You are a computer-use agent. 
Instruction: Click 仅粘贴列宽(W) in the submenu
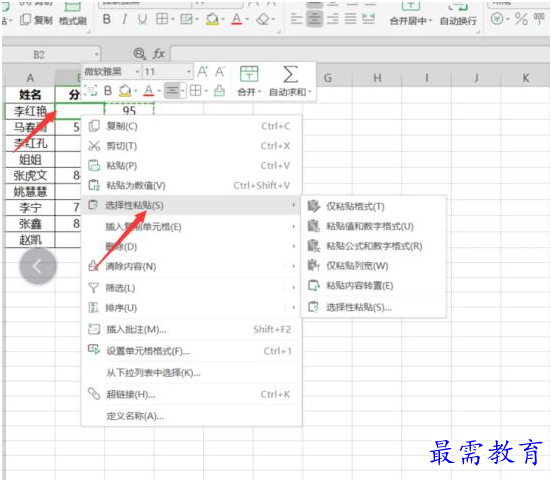(x=374, y=266)
